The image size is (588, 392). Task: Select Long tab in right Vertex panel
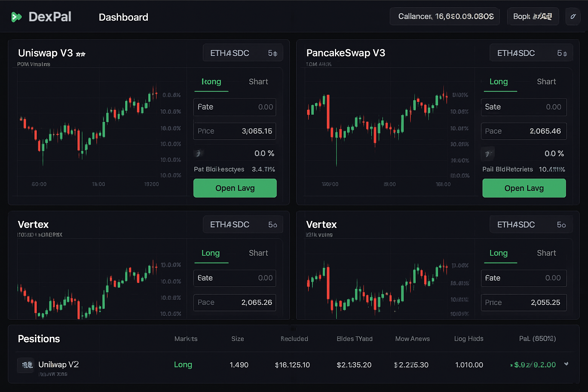click(x=498, y=253)
